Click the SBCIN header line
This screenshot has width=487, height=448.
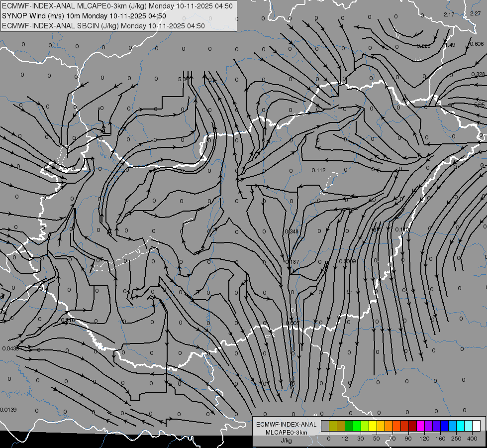tap(103, 26)
